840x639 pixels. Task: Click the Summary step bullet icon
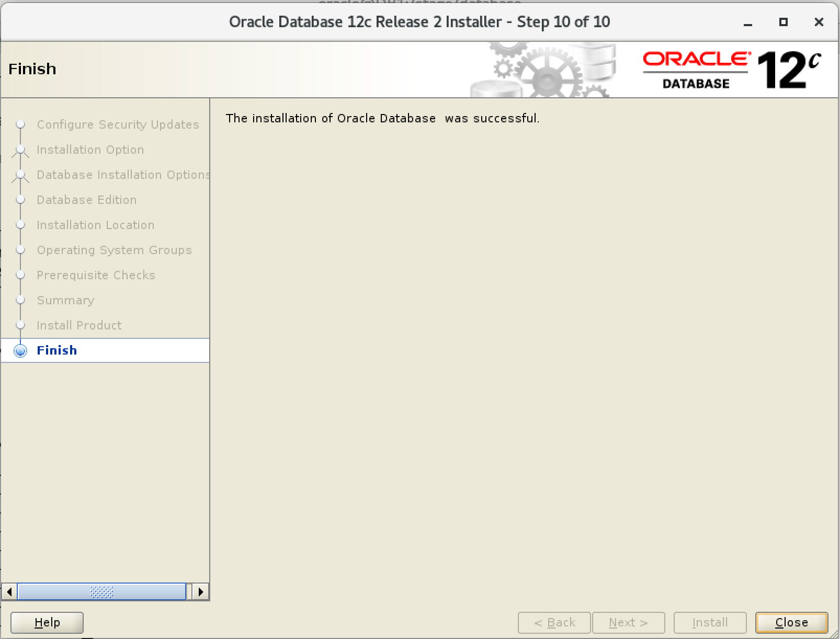click(x=20, y=300)
